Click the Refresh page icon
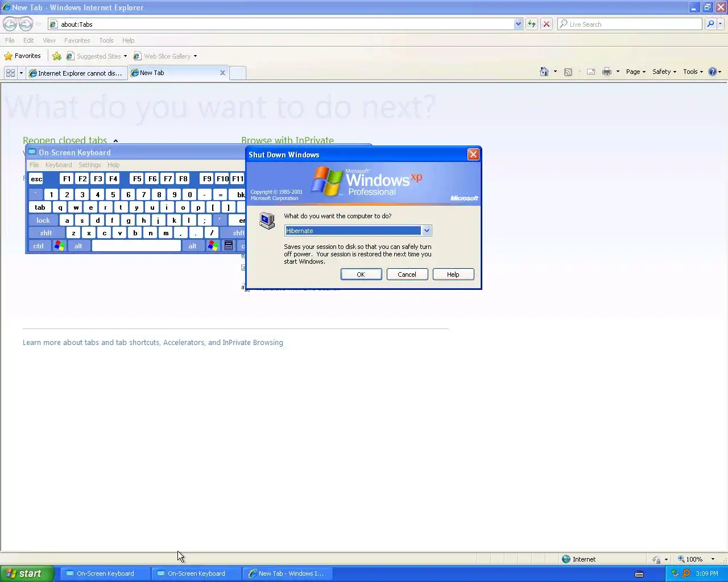The width and height of the screenshot is (728, 582). (x=532, y=24)
